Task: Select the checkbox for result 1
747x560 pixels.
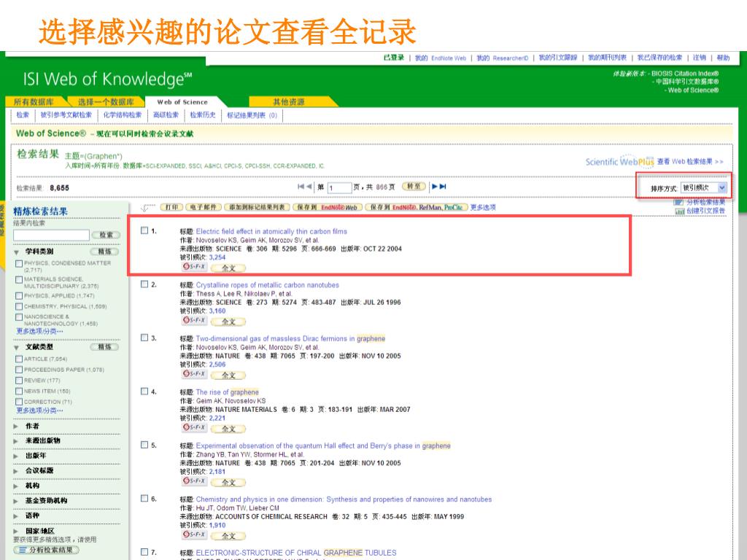Action: (x=144, y=230)
